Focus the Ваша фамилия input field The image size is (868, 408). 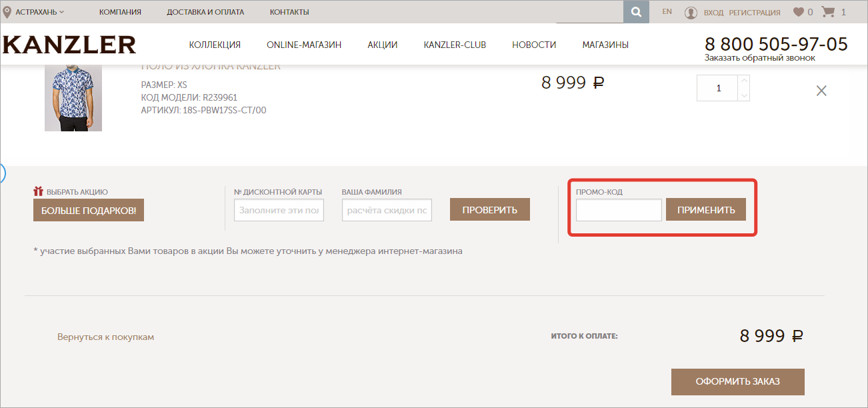[387, 210]
